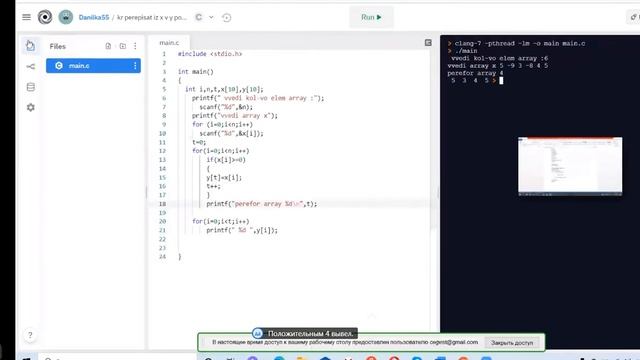
Task: Select the Files sidebar icon
Action: pos(31,46)
